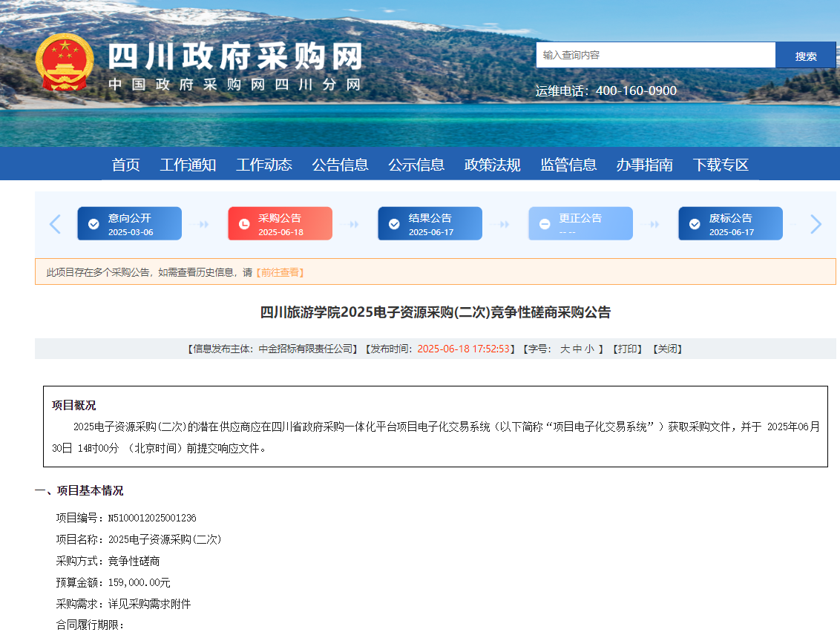The image size is (840, 632).
Task: Click project number N5100012025001236
Action: (x=152, y=518)
